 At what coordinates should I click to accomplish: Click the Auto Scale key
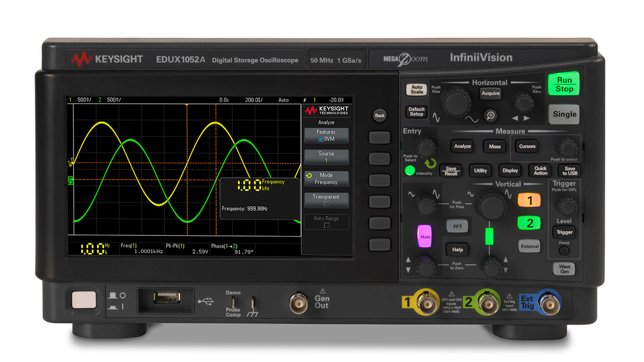click(416, 90)
